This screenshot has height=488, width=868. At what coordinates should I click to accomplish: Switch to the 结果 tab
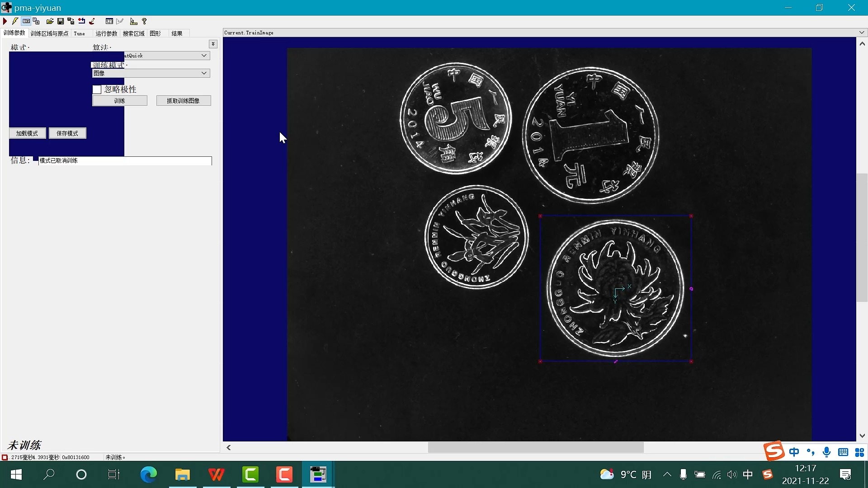coord(177,33)
